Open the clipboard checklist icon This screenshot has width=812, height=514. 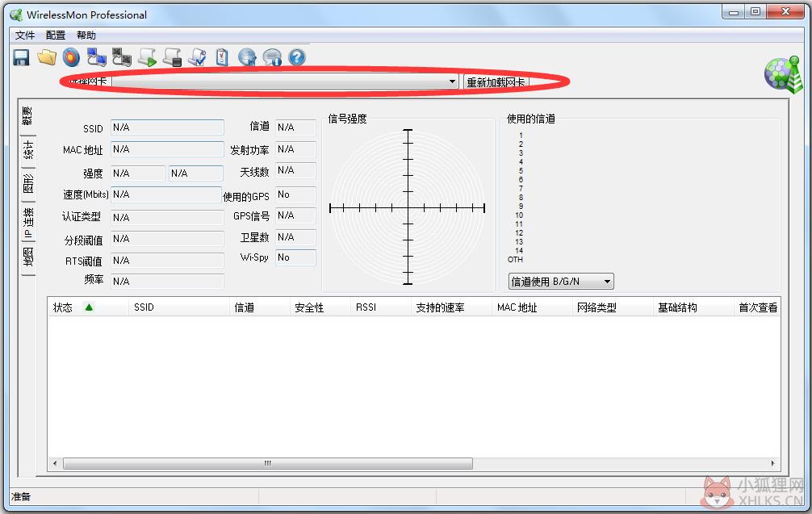point(222,57)
